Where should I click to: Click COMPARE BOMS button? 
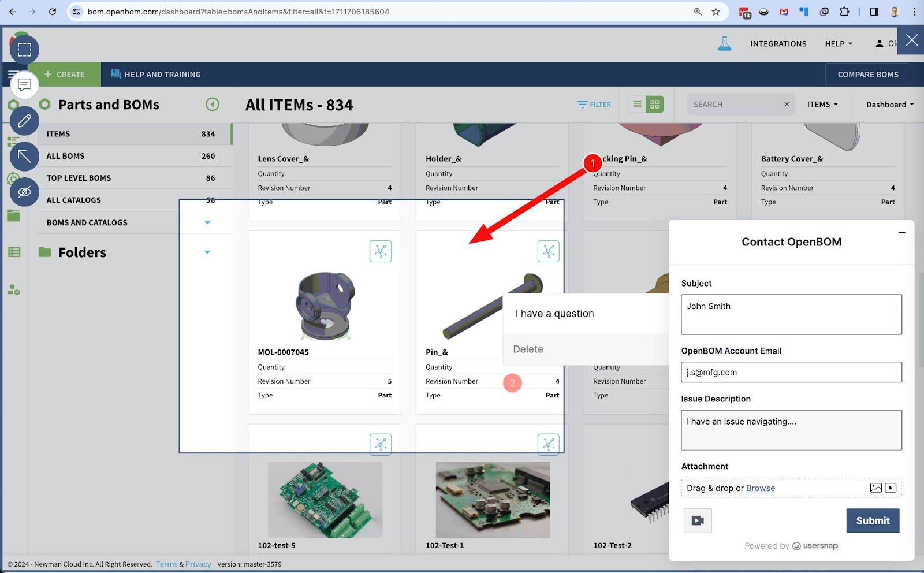[867, 75]
